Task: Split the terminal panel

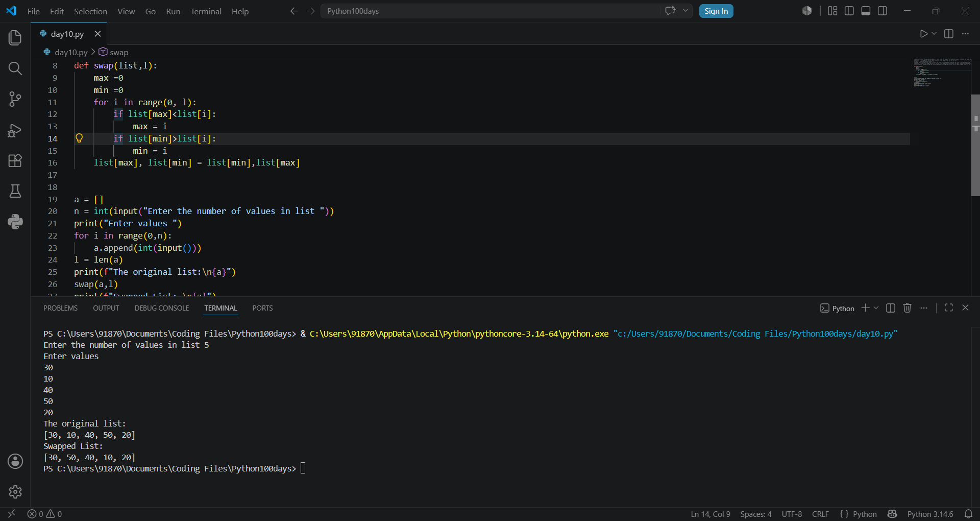Action: pos(891,308)
